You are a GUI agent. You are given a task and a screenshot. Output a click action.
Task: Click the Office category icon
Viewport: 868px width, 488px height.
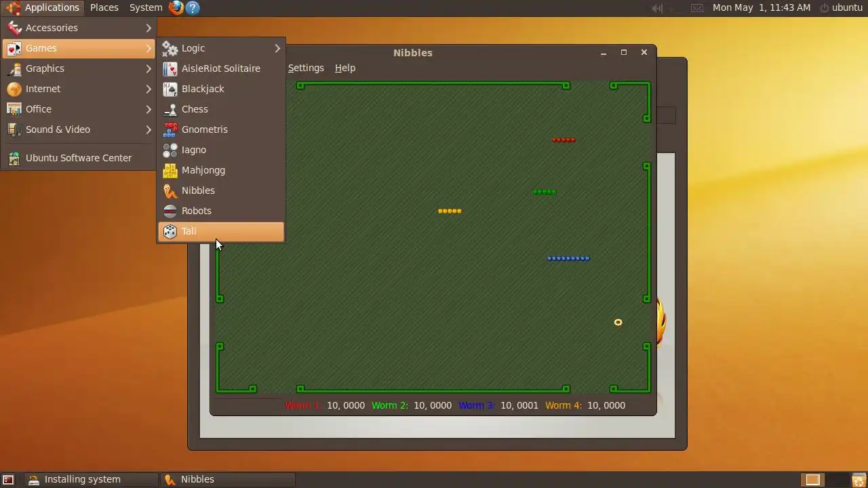tap(14, 109)
